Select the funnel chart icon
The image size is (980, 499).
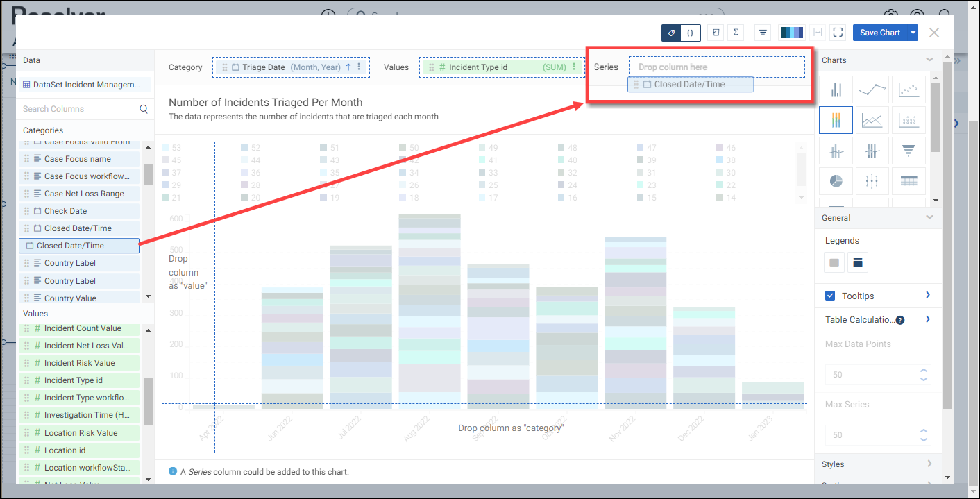point(908,151)
